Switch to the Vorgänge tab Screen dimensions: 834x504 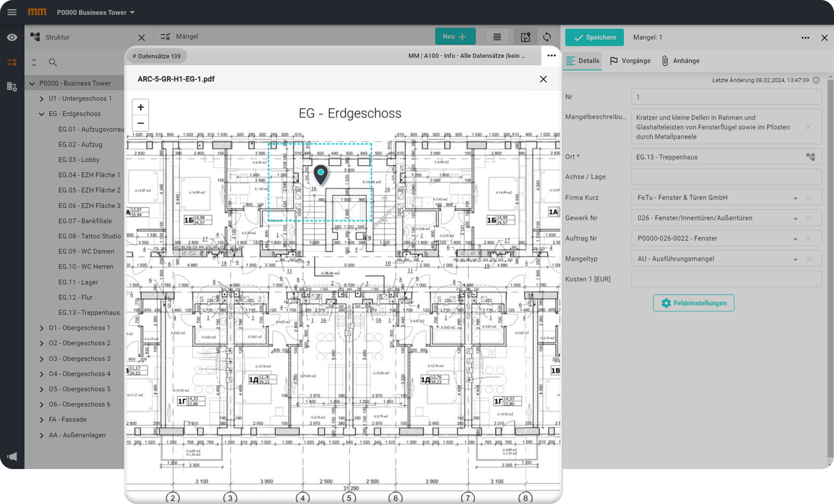[630, 61]
